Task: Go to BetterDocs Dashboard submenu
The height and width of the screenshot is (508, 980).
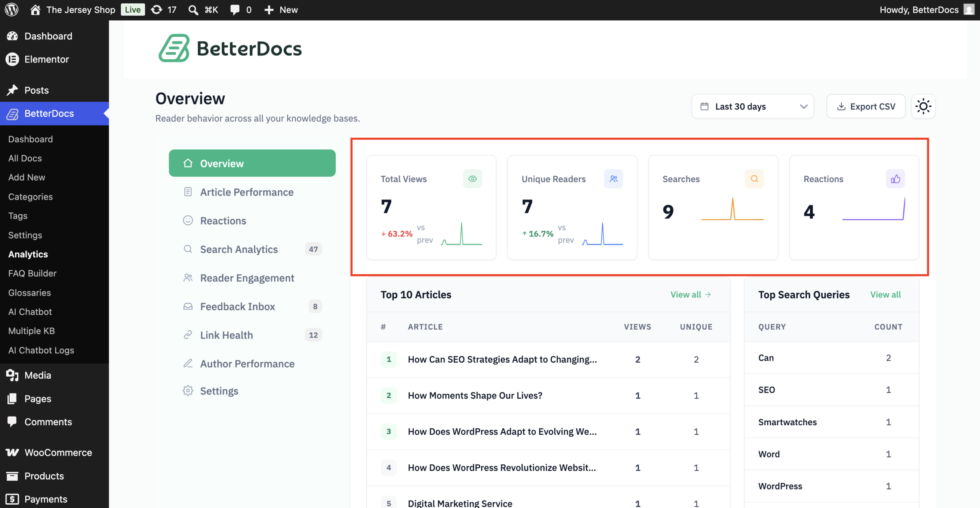Action: 31,139
